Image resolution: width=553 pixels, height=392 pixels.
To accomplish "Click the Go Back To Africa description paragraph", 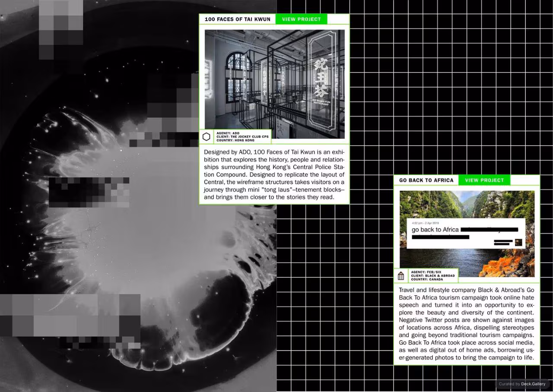I will pyautogui.click(x=467, y=324).
